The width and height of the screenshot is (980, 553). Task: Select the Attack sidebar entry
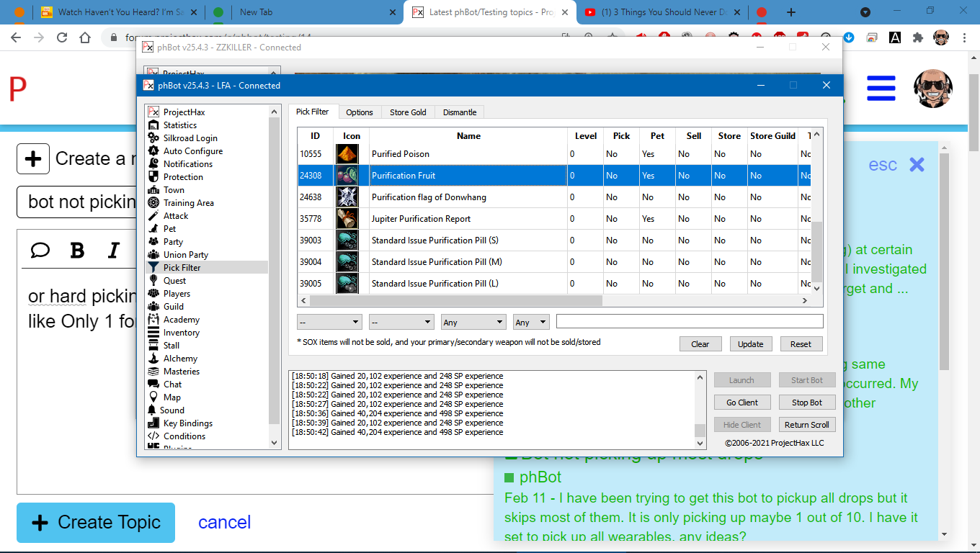coord(175,216)
